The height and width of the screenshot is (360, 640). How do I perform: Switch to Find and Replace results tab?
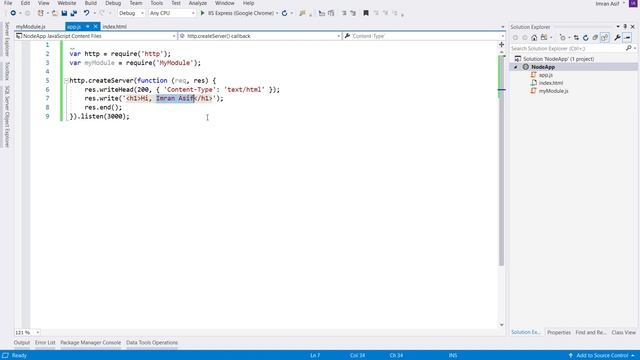click(x=591, y=332)
